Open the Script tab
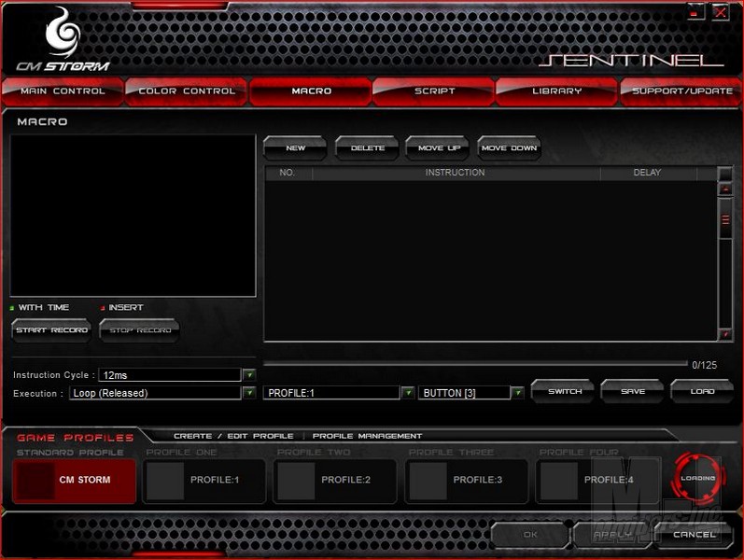This screenshot has width=744, height=560. point(434,91)
